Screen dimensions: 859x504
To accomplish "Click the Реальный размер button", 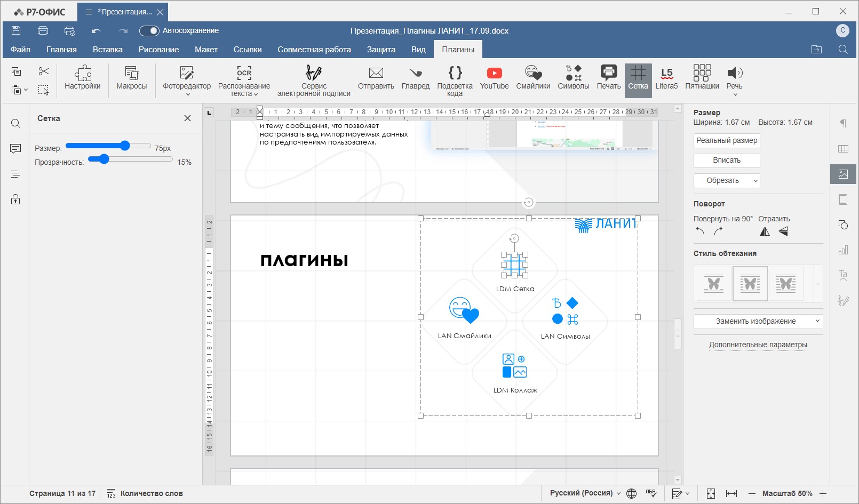I will click(x=727, y=140).
